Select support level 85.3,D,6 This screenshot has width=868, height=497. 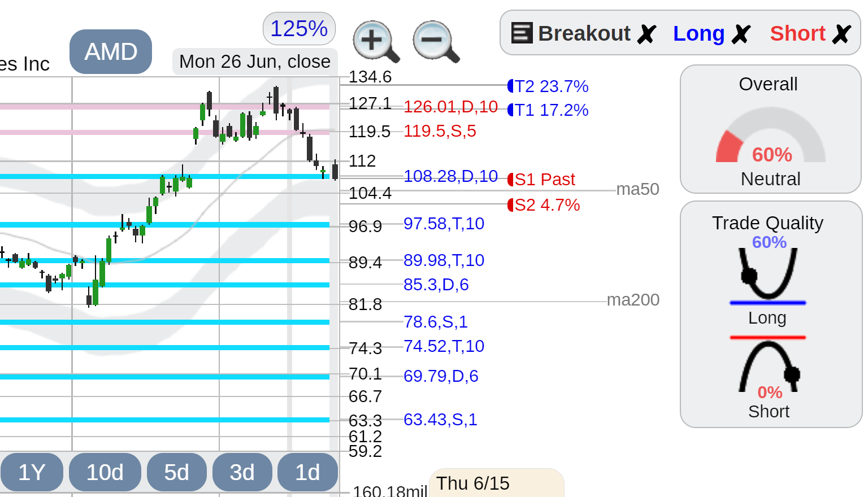pos(436,285)
